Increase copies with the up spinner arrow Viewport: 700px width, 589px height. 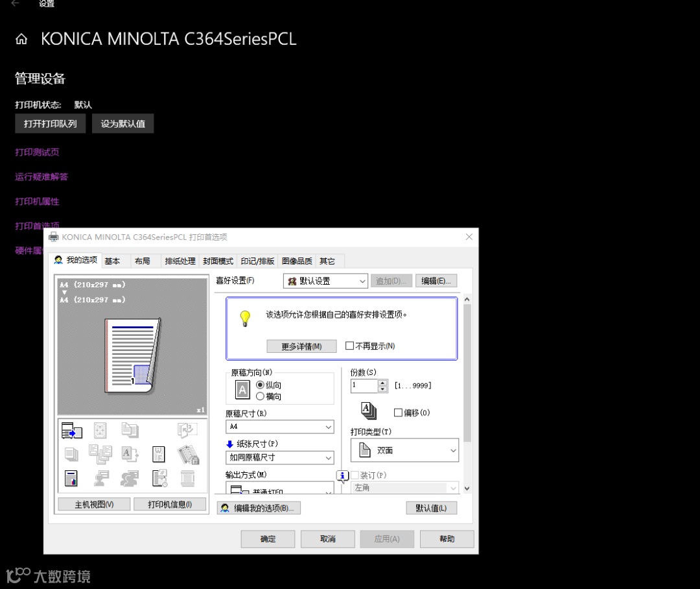(382, 383)
